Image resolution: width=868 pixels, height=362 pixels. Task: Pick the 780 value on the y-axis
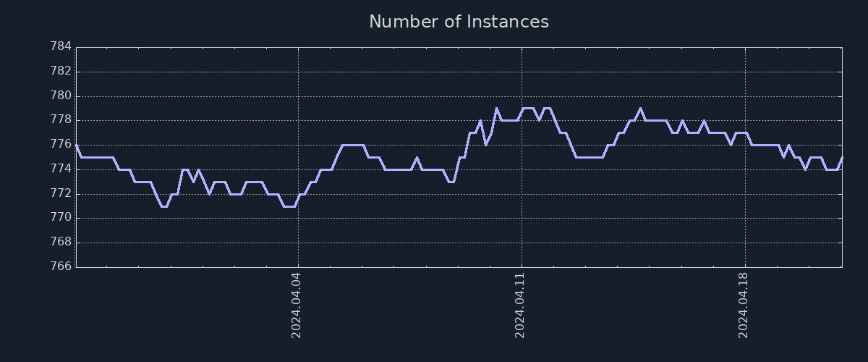click(61, 96)
